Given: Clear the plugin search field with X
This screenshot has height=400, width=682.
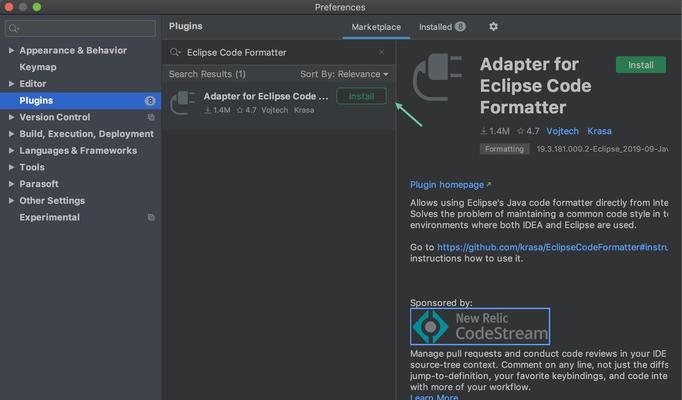Looking at the screenshot, I should point(381,52).
